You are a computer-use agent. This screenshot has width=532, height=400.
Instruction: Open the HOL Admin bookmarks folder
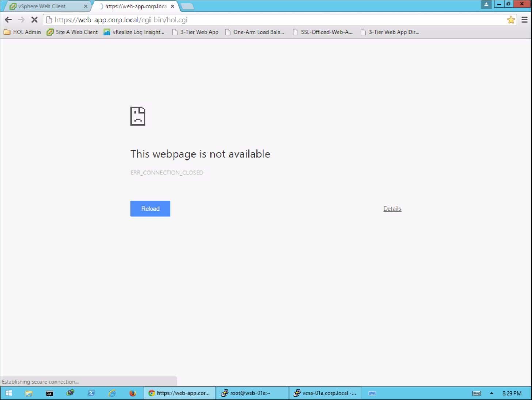coord(22,32)
